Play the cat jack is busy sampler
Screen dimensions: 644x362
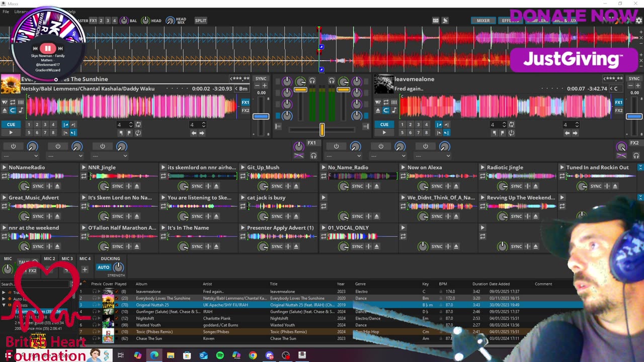pos(243,198)
